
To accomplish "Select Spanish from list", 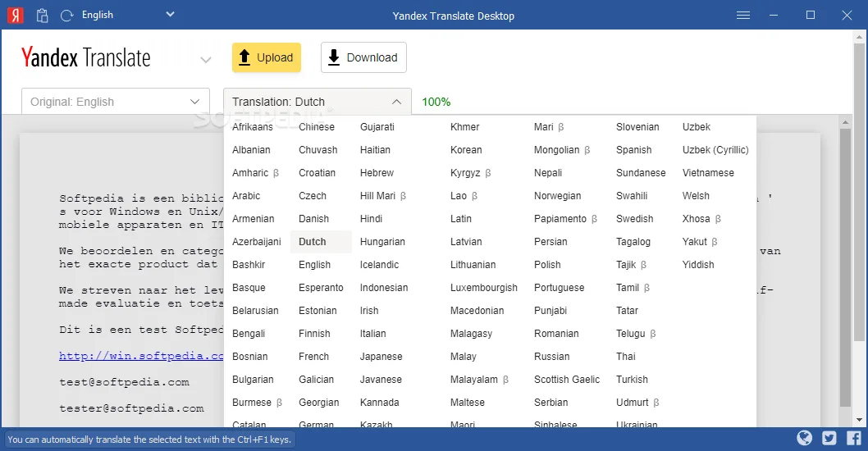I will point(634,150).
